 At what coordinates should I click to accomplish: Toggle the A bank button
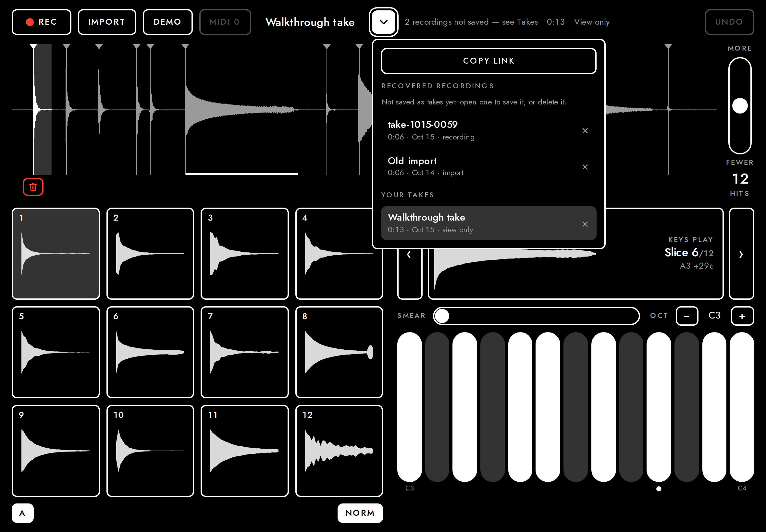(x=22, y=513)
